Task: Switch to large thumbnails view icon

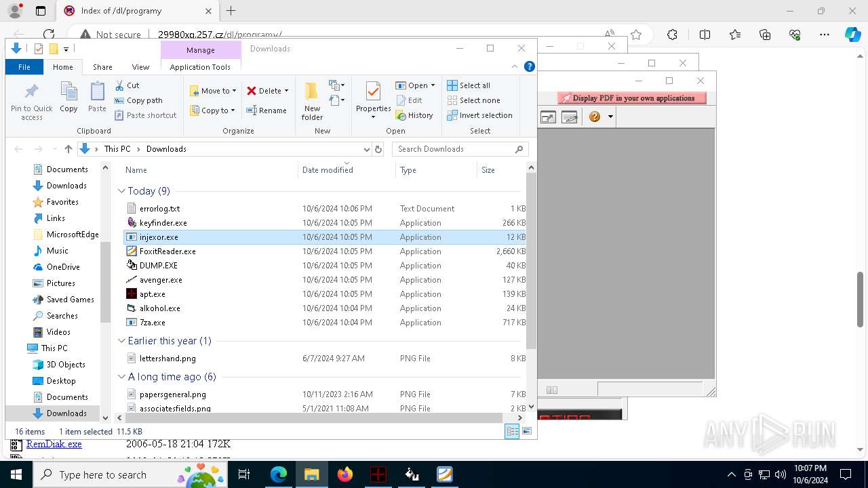Action: click(527, 431)
